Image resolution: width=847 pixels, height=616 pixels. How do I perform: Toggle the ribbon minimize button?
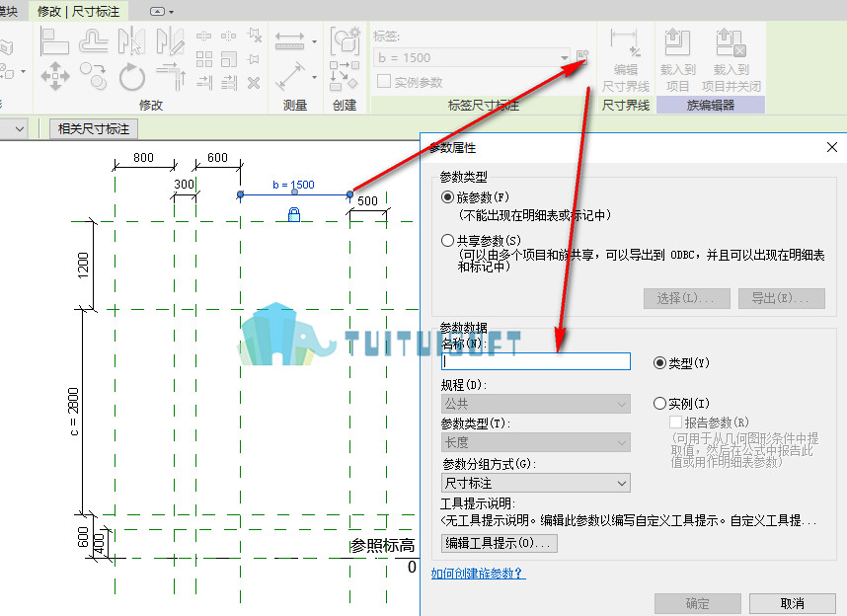coord(157,11)
